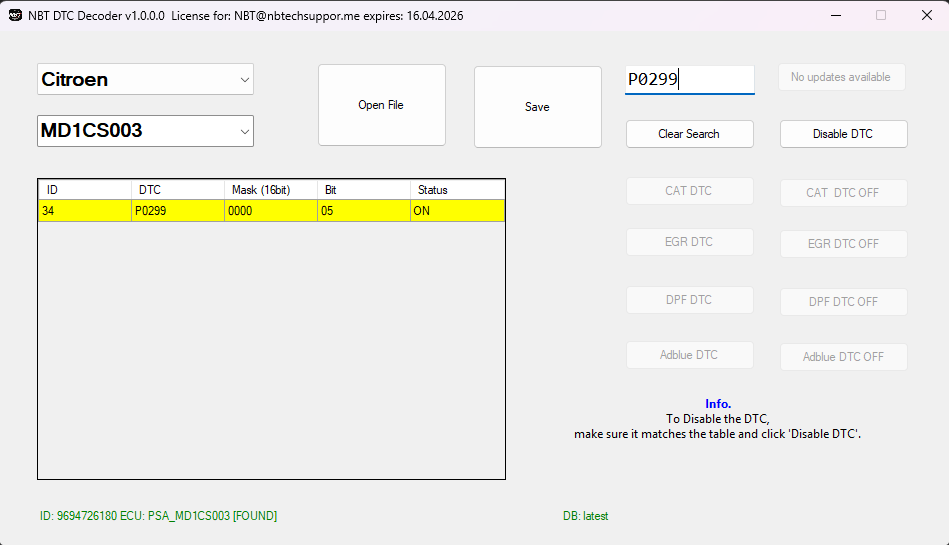This screenshot has height=545, width=949.
Task: Click the EGR DTC OFF button
Action: [x=843, y=243]
